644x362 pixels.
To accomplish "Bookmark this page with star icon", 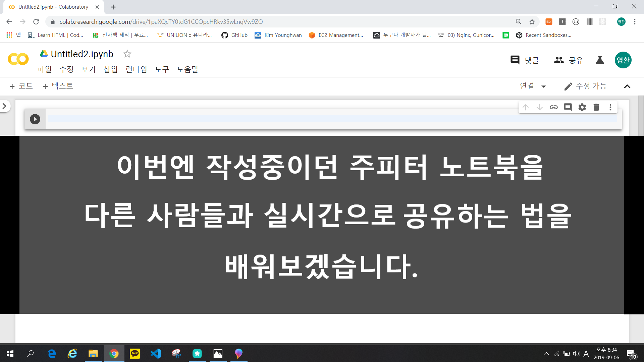I will (x=532, y=22).
